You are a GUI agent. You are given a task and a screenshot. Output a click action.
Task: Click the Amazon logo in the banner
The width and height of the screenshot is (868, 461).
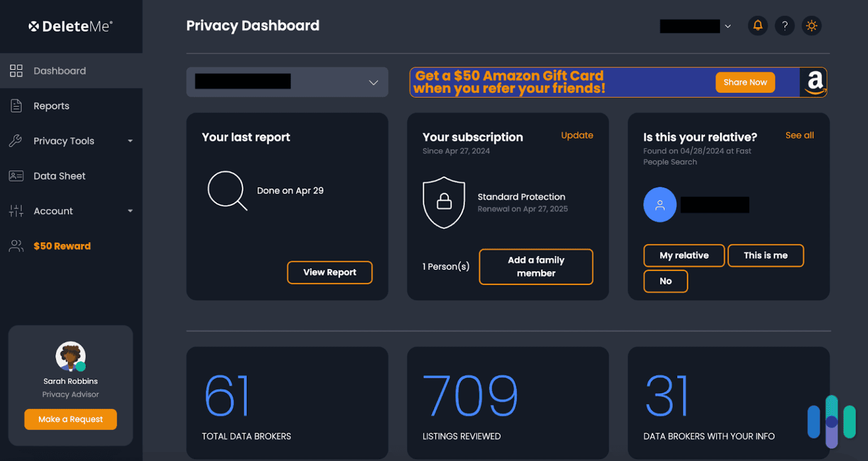(814, 82)
